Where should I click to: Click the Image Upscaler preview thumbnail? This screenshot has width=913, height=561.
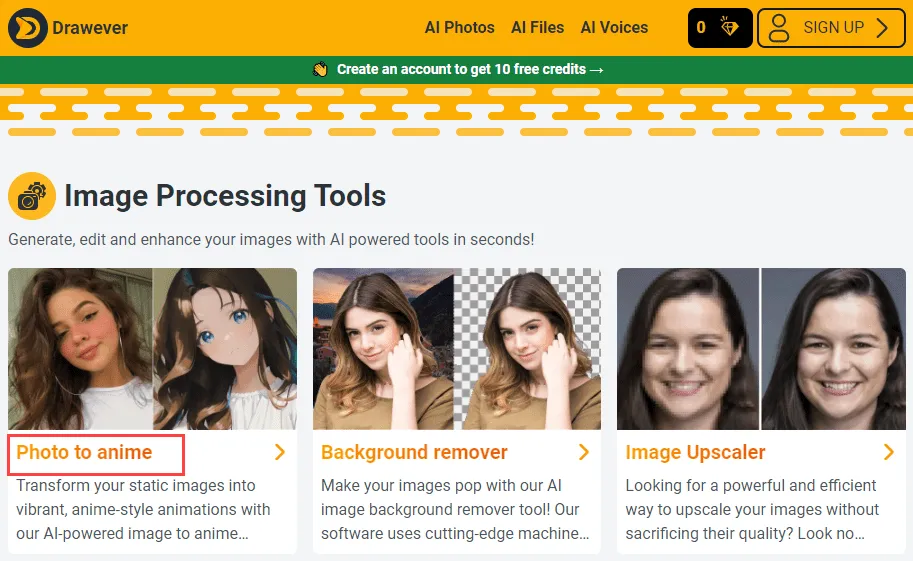coord(760,348)
